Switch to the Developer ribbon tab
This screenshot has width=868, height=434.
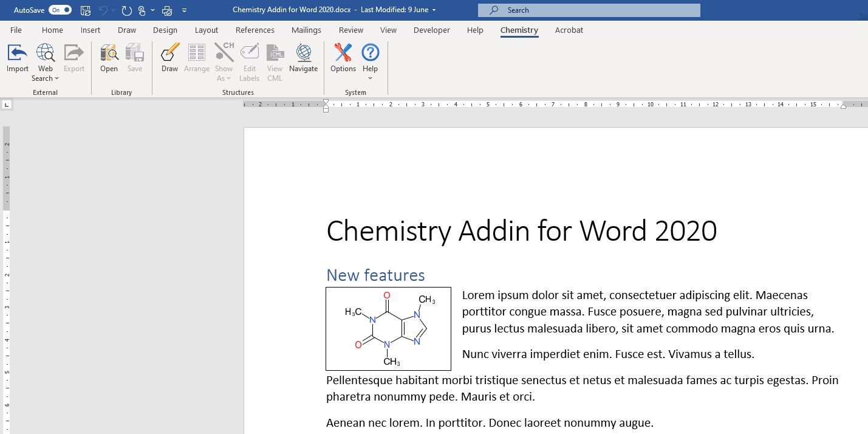coord(431,30)
